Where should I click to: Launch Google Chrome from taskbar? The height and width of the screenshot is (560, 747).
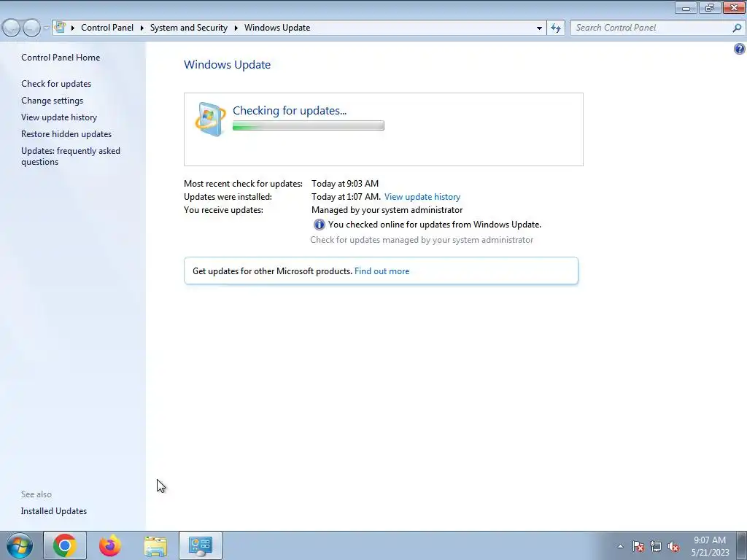click(65, 545)
